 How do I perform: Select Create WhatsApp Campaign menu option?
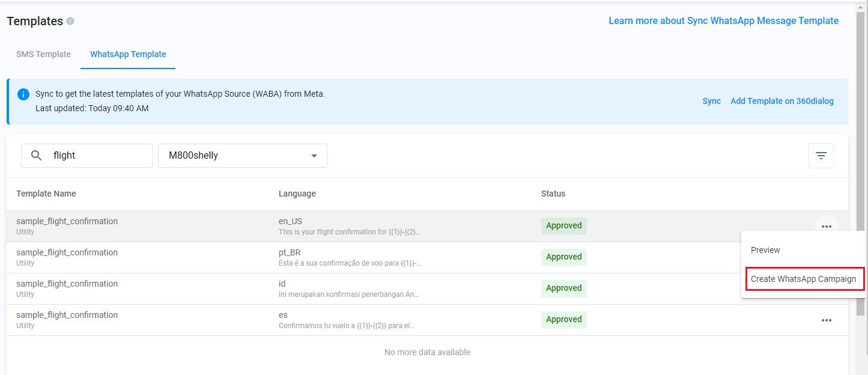pyautogui.click(x=803, y=279)
